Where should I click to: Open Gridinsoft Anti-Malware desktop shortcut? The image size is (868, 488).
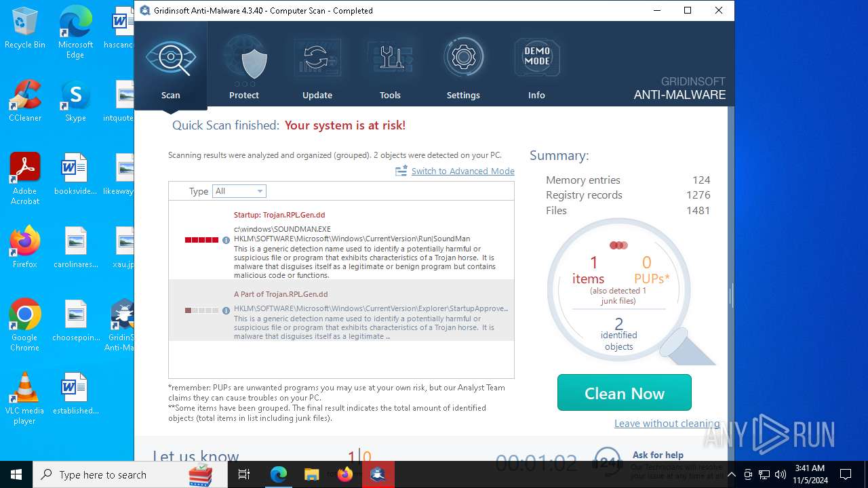tap(121, 325)
